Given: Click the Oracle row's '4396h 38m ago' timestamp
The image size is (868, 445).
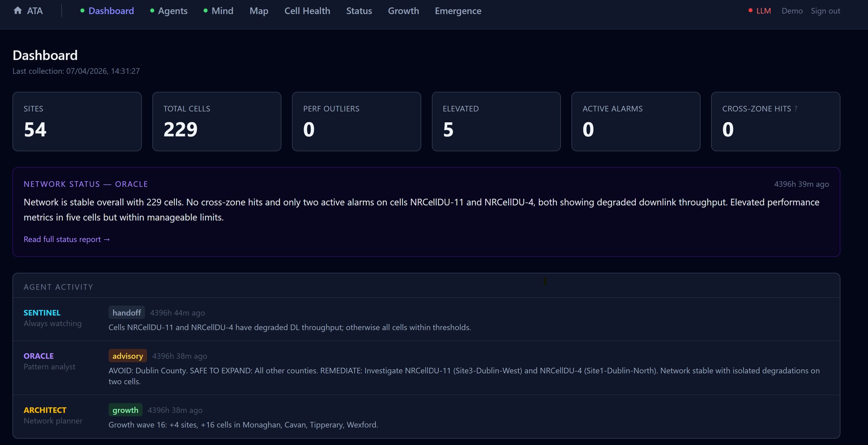Looking at the screenshot, I should (180, 357).
